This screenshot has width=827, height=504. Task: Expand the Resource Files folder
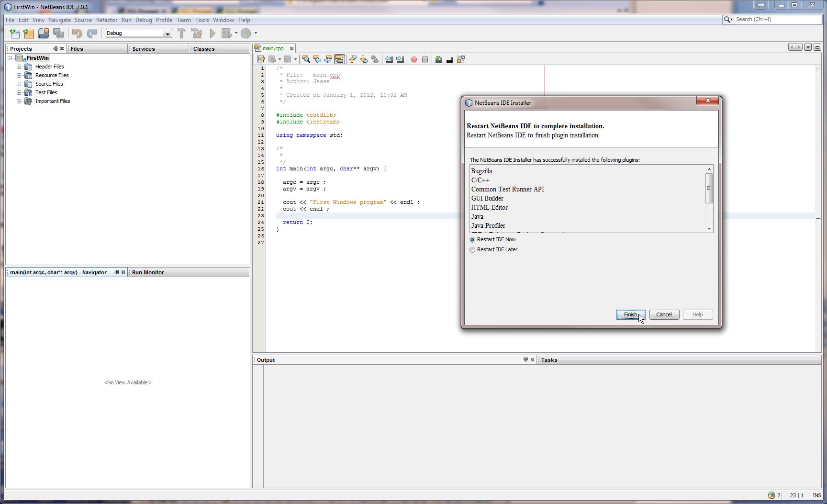tap(19, 75)
